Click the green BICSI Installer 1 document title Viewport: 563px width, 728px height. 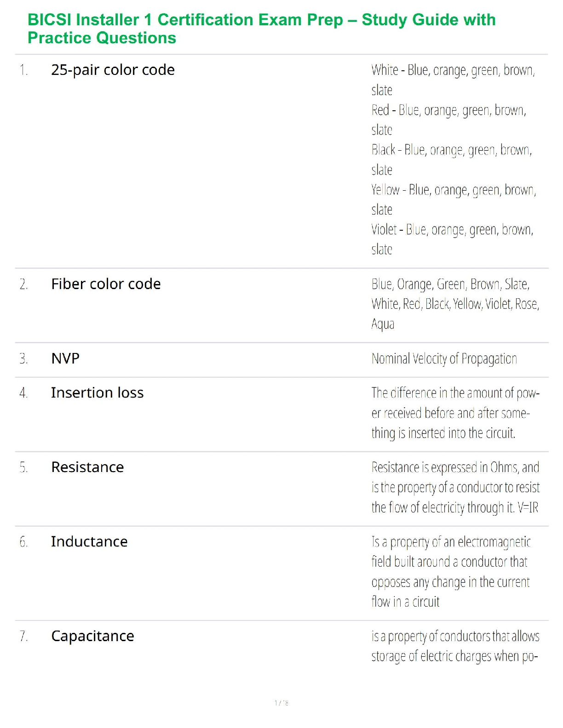point(261,28)
